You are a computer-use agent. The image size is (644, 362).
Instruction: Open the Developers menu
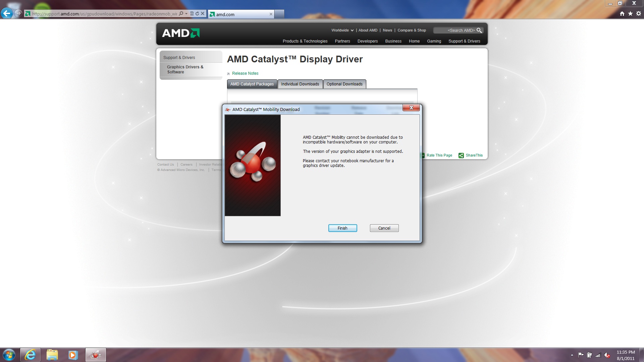pos(367,41)
